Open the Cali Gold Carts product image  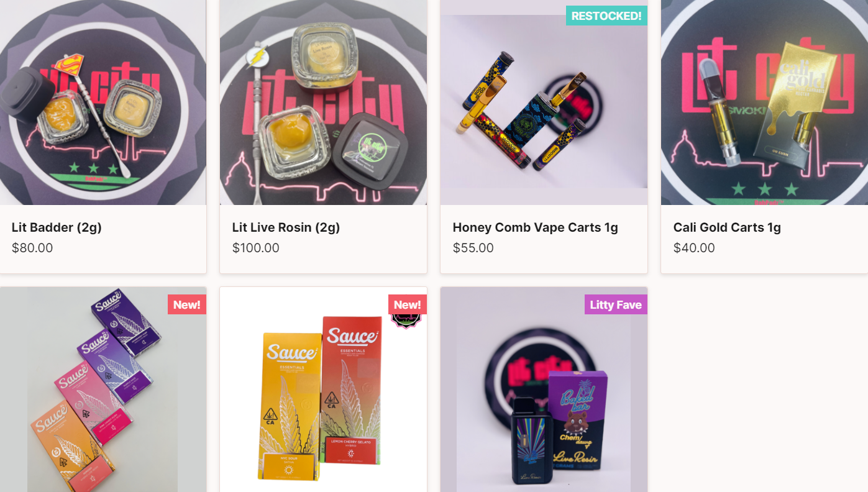pyautogui.click(x=764, y=102)
